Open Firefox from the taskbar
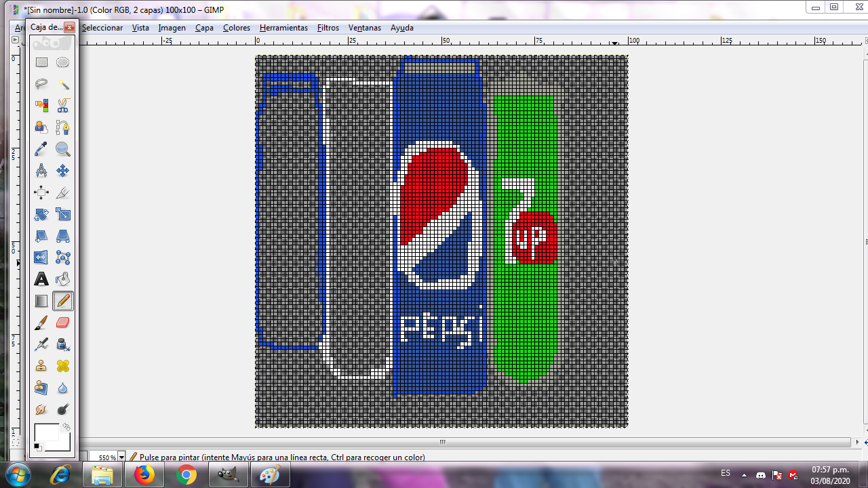868x488 pixels. click(x=144, y=475)
